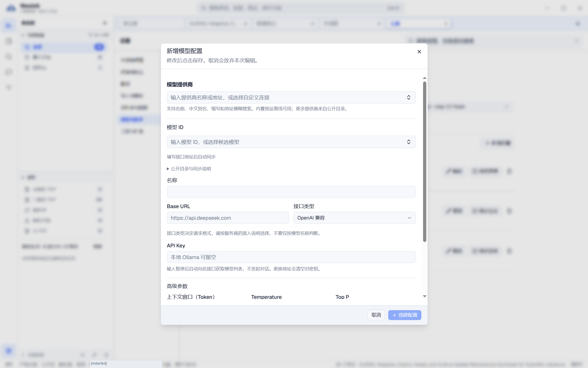Click the dialog scrollbar down arrow
The width and height of the screenshot is (588, 368).
point(425,296)
